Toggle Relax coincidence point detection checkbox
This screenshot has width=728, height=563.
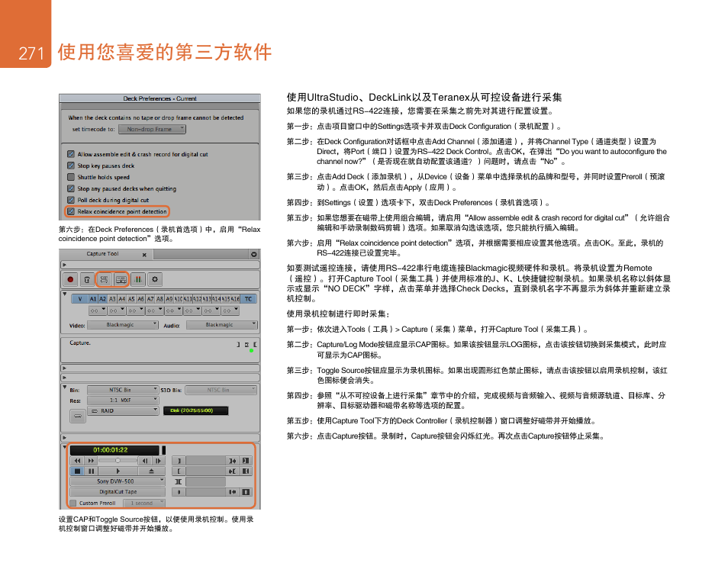[x=71, y=211]
